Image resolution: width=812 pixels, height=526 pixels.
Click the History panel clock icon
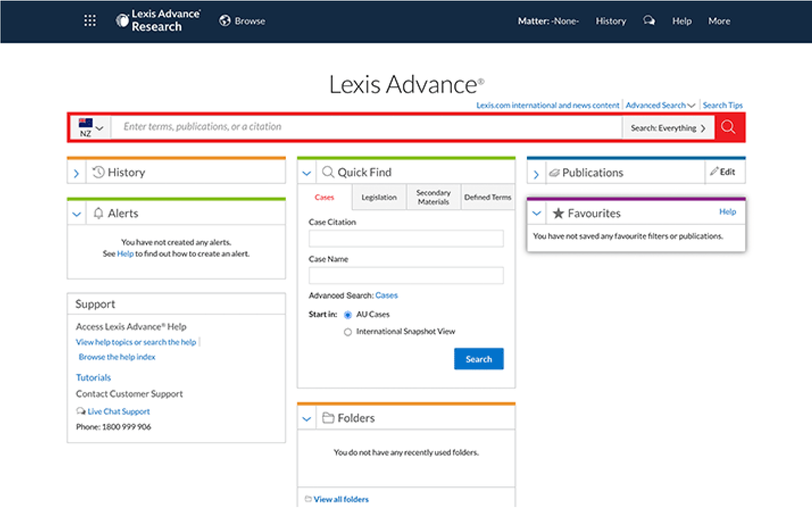(x=98, y=172)
